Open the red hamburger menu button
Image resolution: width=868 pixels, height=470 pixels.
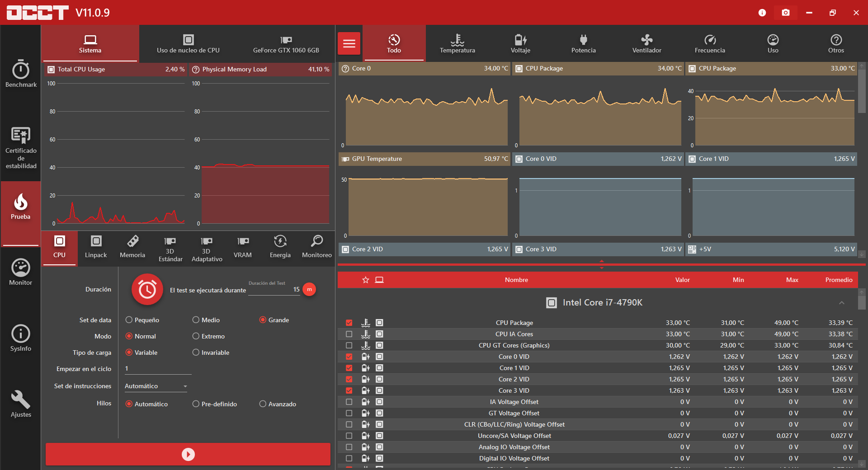[349, 43]
